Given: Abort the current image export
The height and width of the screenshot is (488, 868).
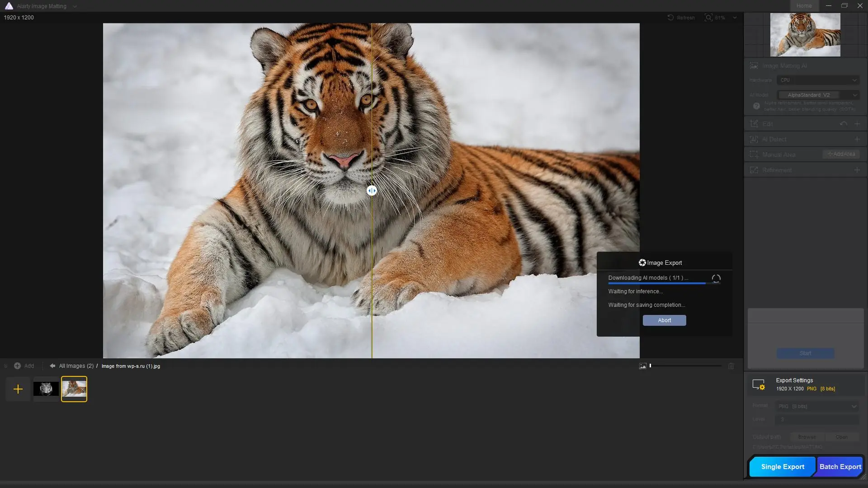Looking at the screenshot, I should point(664,320).
